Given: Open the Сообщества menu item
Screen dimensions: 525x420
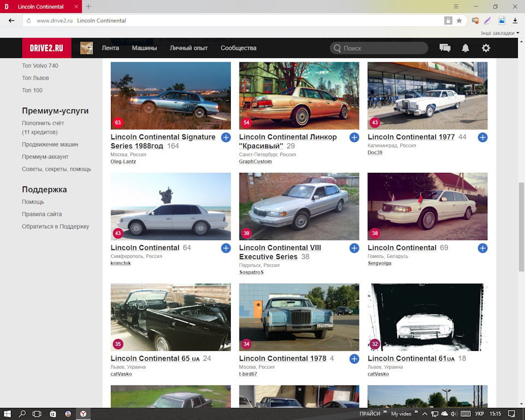Looking at the screenshot, I should click(238, 48).
